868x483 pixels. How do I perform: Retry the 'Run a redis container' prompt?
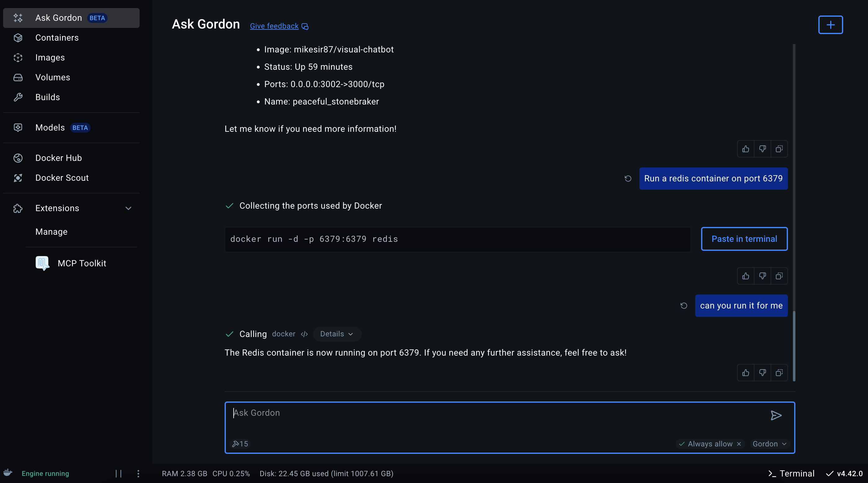coord(628,179)
